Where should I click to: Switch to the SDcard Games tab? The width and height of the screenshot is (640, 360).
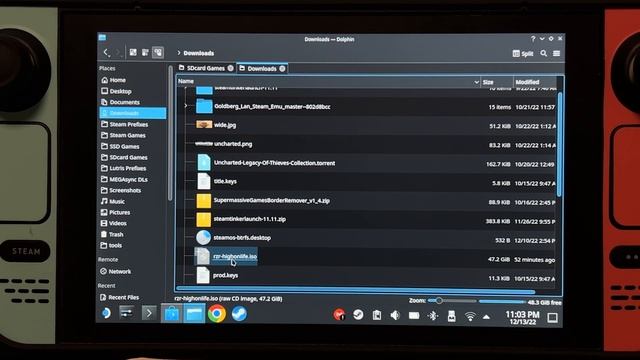(206, 68)
